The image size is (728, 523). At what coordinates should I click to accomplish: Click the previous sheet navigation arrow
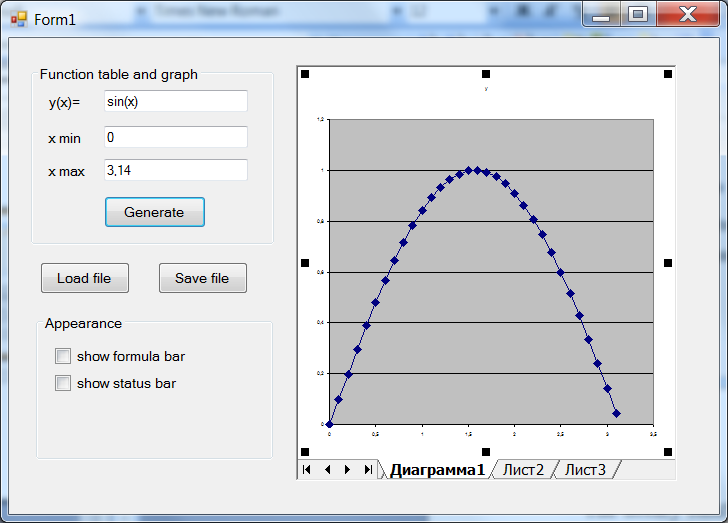click(x=327, y=469)
